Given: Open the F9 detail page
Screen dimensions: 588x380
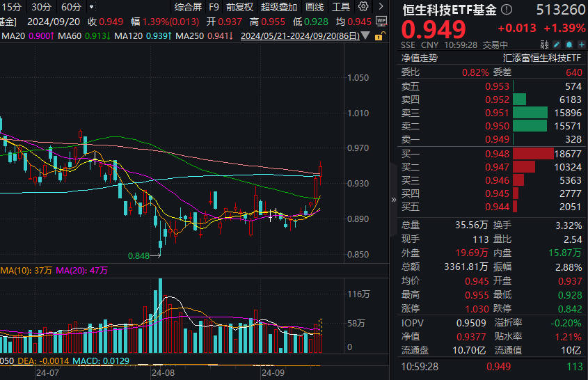Looking at the screenshot, I should [214, 7].
